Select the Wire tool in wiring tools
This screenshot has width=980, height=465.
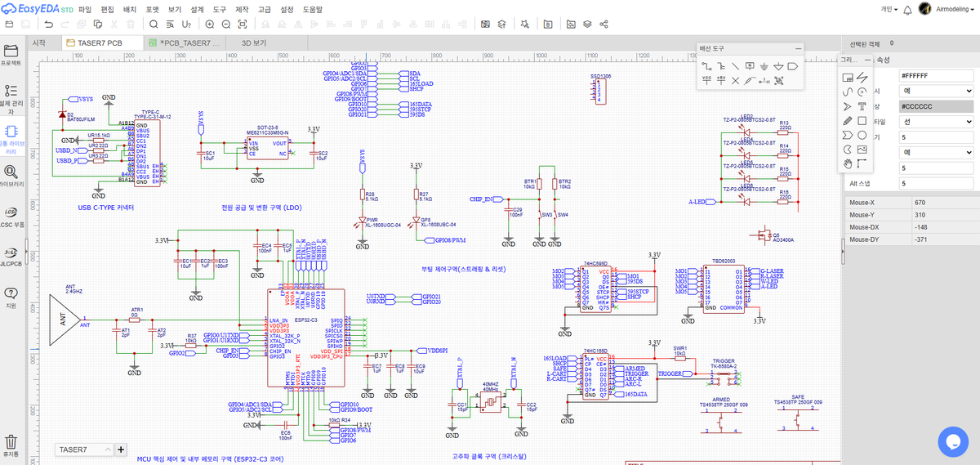point(706,66)
